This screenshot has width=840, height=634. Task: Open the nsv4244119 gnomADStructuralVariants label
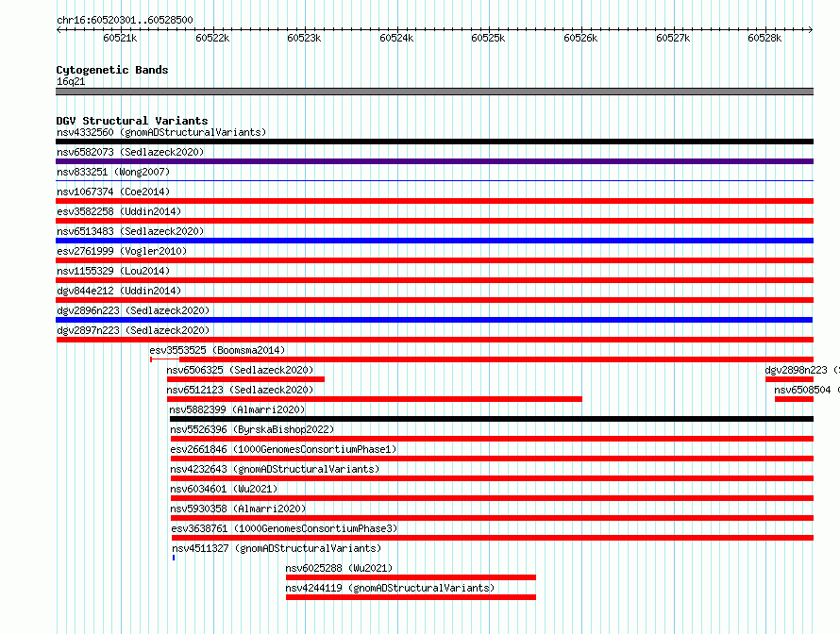coord(390,588)
